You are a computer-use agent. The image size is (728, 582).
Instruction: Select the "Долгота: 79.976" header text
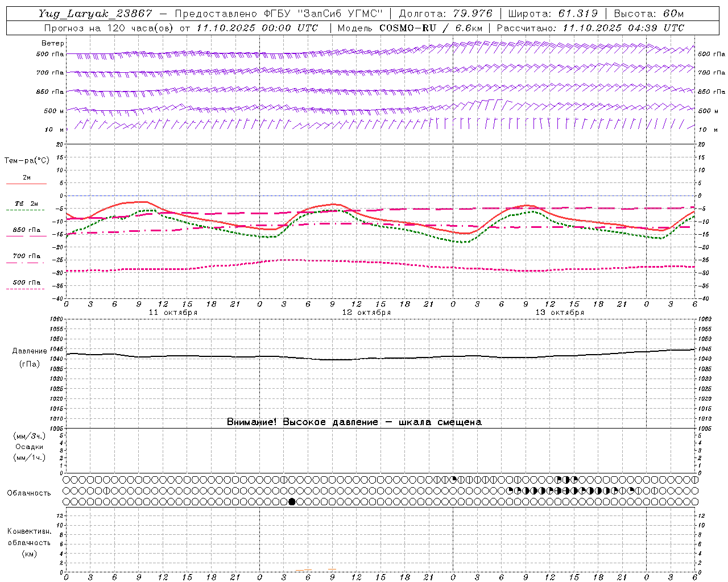click(445, 14)
